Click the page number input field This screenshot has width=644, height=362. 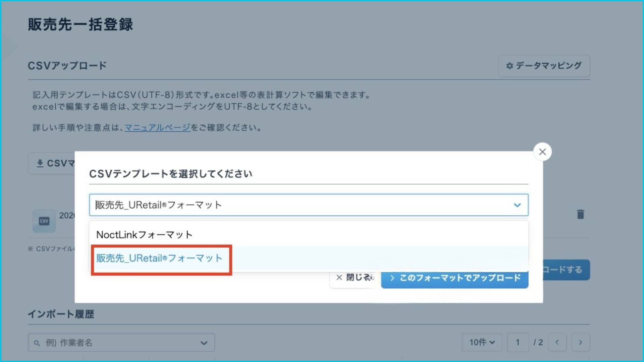tap(518, 342)
